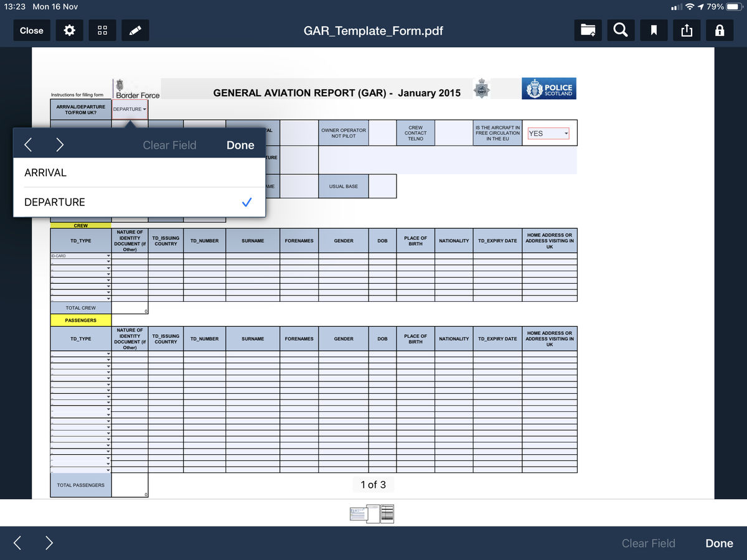Tap the lock icon in toolbar

[x=720, y=30]
